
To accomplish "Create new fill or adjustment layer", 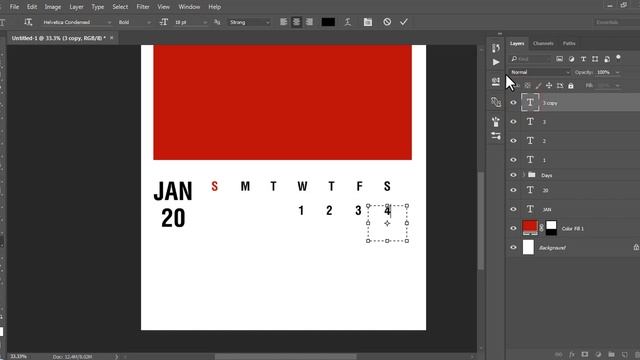I will (x=598, y=355).
